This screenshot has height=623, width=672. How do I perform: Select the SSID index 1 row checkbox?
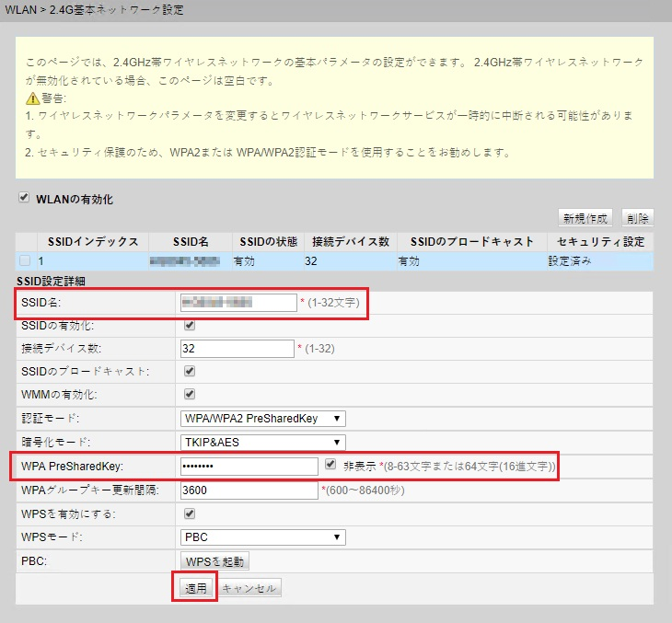point(25,260)
